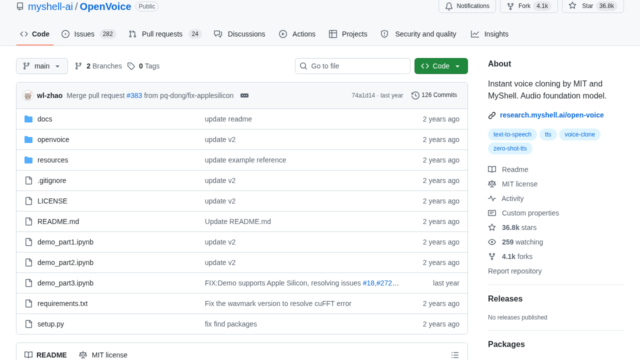
Task: Open the Activity link
Action: (506, 199)
